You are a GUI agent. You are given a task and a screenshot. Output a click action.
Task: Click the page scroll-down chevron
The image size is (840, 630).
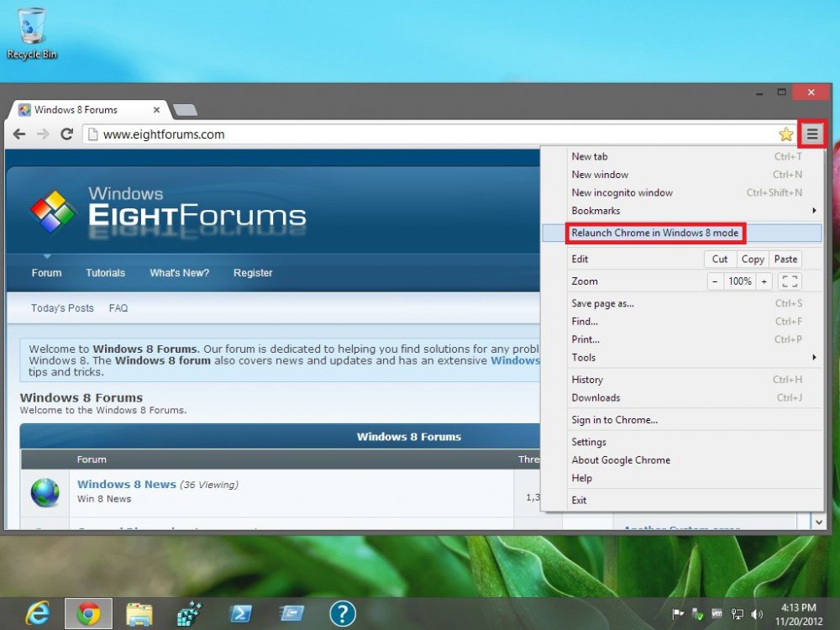818,522
